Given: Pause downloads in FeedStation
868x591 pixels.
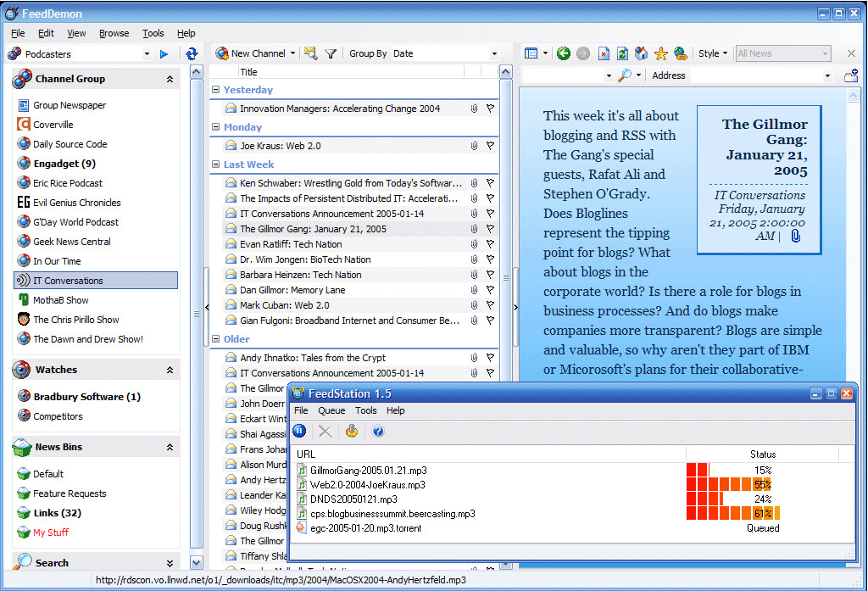Looking at the screenshot, I should pos(299,431).
